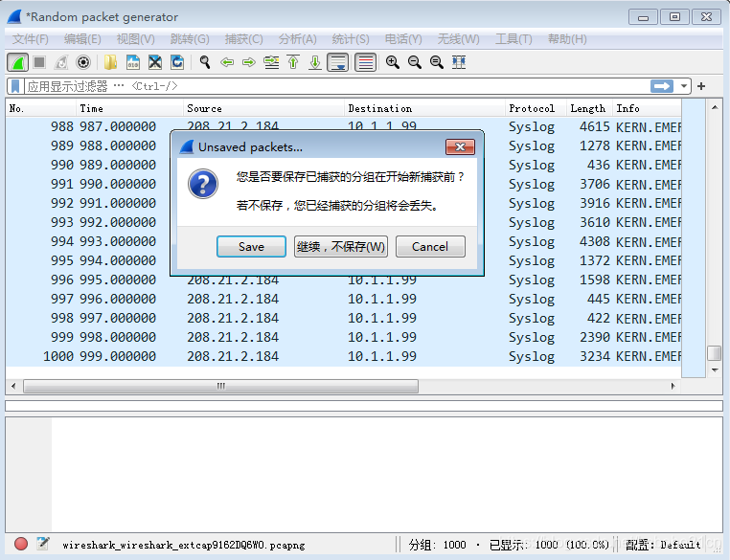730x560 pixels.
Task: Click 继续，不保存(W) button
Action: point(341,247)
